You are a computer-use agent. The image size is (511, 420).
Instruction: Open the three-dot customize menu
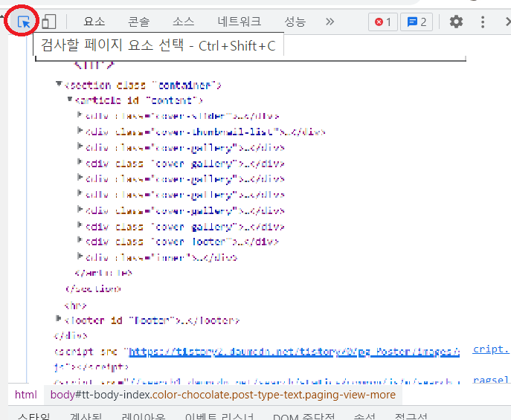click(483, 22)
